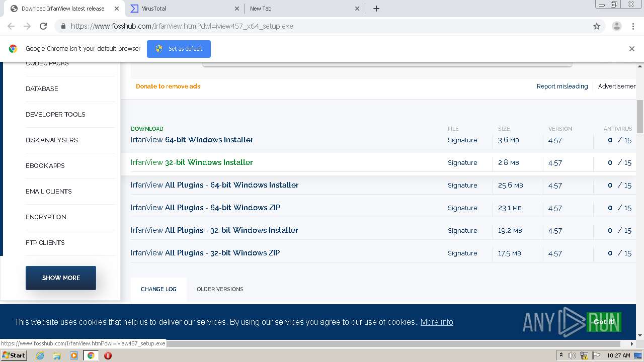Click the SHOW MORE button
Image resolution: width=644 pixels, height=362 pixels.
tap(61, 278)
